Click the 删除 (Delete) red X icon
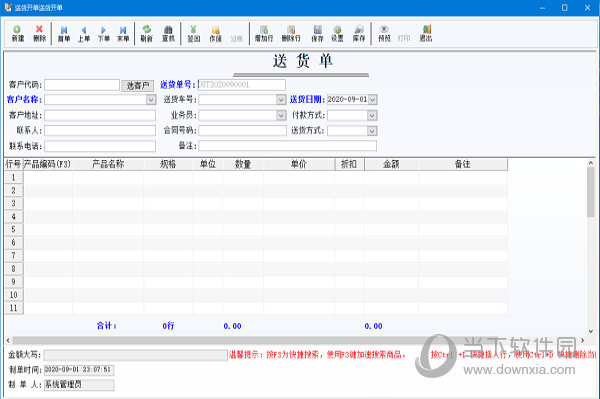This screenshot has height=399, width=600. point(39,34)
